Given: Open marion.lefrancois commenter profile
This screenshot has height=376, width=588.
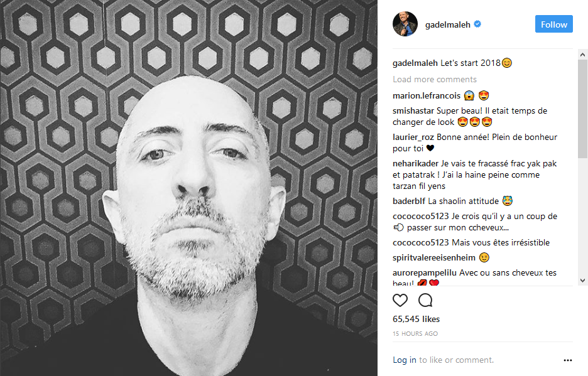Looking at the screenshot, I should point(427,95).
